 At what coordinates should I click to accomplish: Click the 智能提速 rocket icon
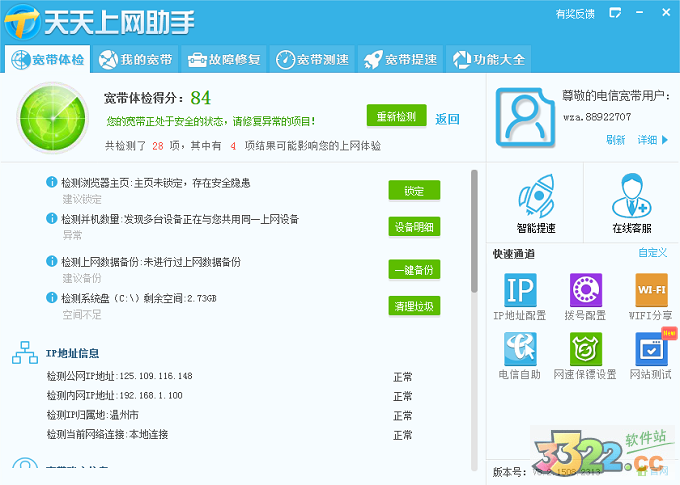[x=536, y=198]
